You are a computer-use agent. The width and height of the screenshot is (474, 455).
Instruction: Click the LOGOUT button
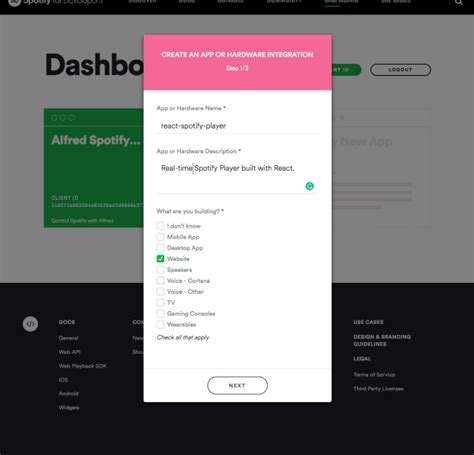pyautogui.click(x=400, y=70)
